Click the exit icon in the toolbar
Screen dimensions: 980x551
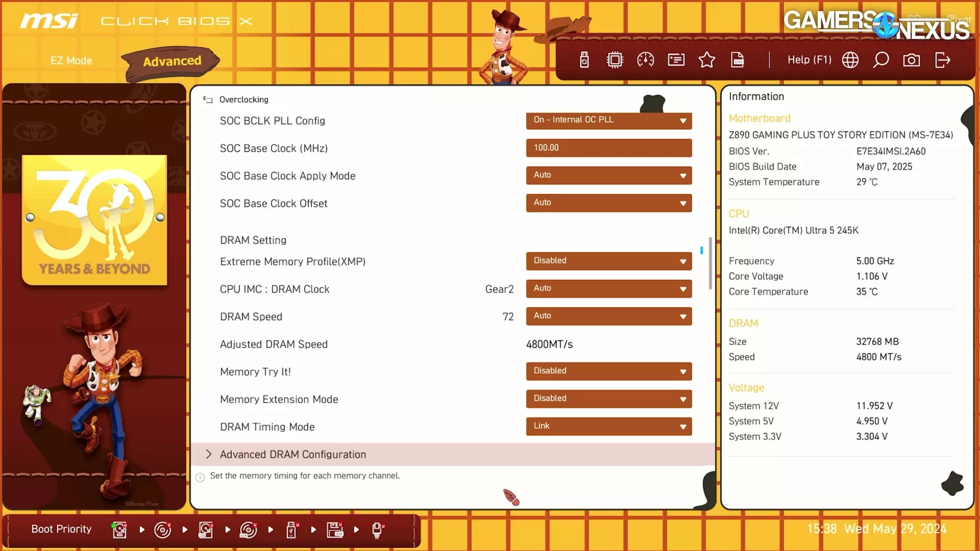(x=943, y=60)
